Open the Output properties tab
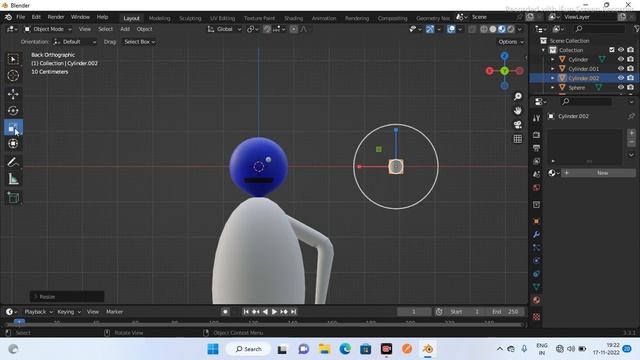Viewport: 640px width, 360px height. pos(536,148)
